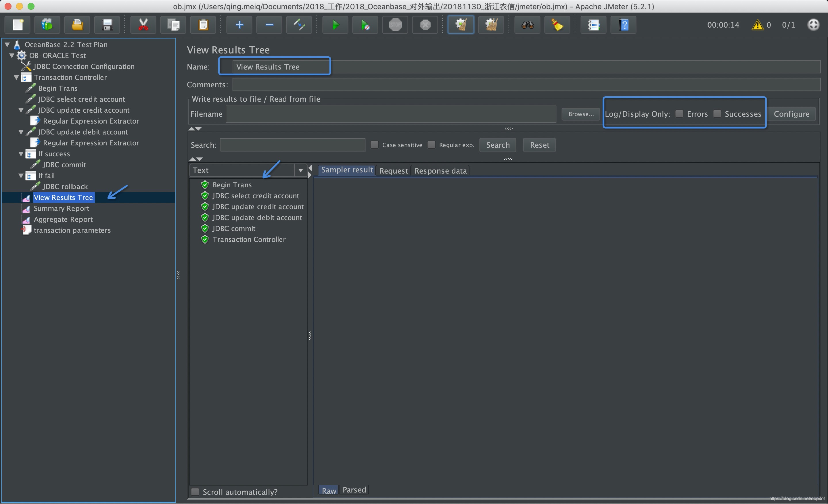Image resolution: width=828 pixels, height=504 pixels.
Task: Switch to the Response data tab
Action: (x=440, y=170)
